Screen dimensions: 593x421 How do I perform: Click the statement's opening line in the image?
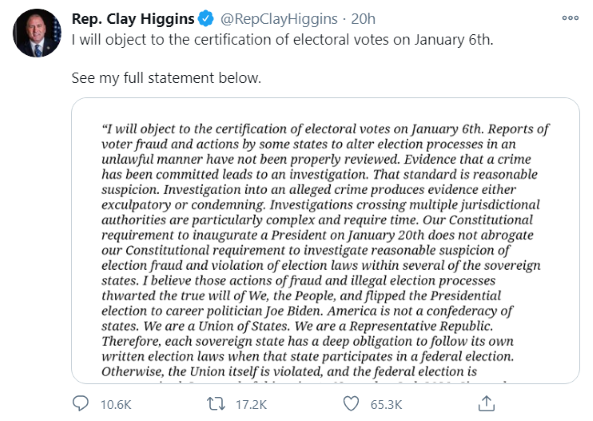pyautogui.click(x=325, y=129)
